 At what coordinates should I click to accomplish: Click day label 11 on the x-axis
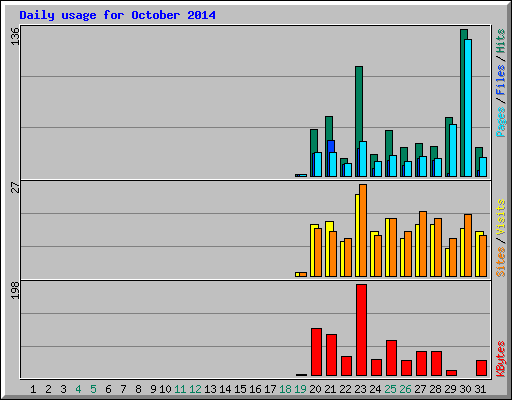coord(180,389)
